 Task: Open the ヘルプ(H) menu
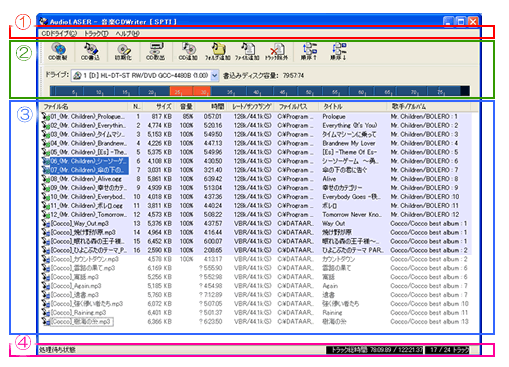[x=128, y=33]
